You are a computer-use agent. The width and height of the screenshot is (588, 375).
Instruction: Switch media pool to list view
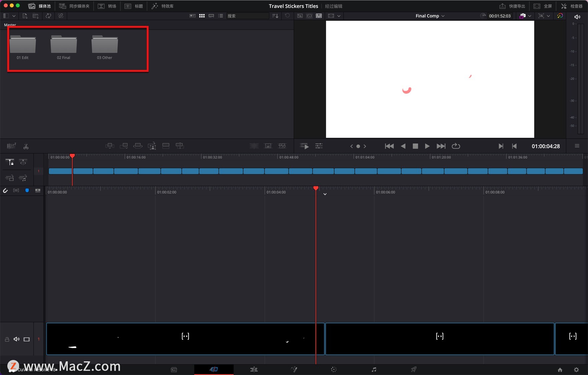(221, 16)
